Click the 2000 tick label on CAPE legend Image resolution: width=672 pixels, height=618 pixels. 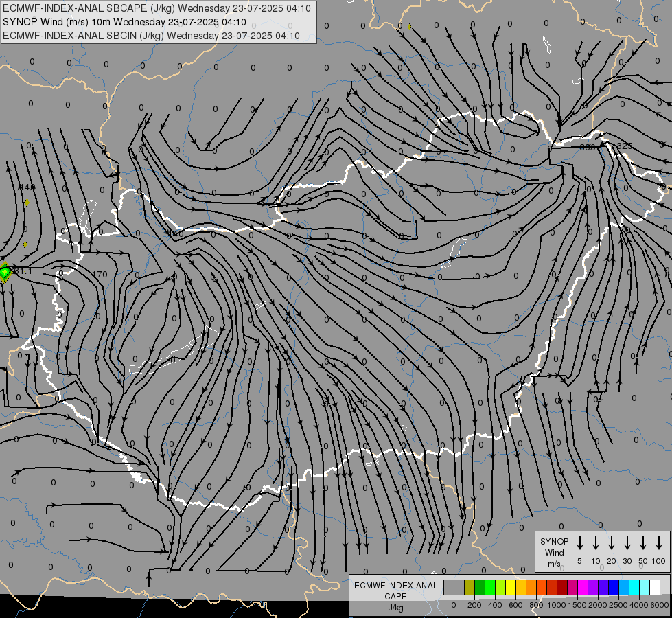click(x=598, y=605)
